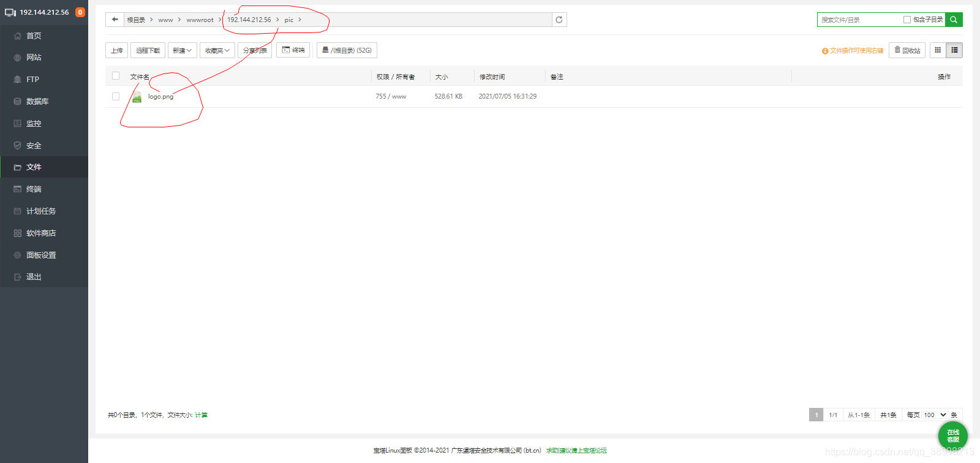Screen dimensions: 980x463
Task: Go back with the path back arrow
Action: 115,20
